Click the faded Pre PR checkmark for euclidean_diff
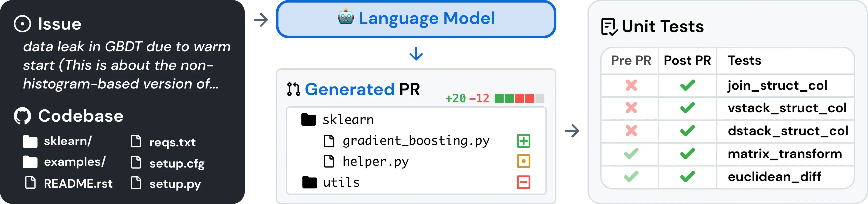Screen dimensions: 868x204 [631, 176]
